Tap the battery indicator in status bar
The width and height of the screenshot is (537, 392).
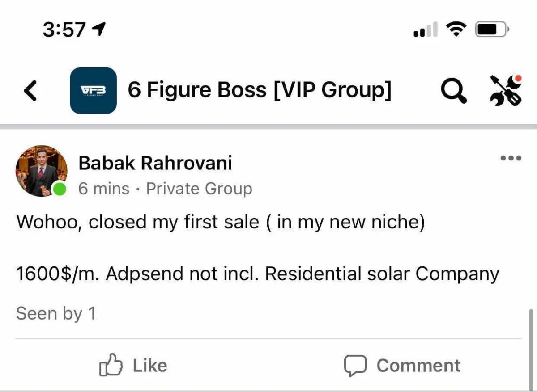coord(492,30)
